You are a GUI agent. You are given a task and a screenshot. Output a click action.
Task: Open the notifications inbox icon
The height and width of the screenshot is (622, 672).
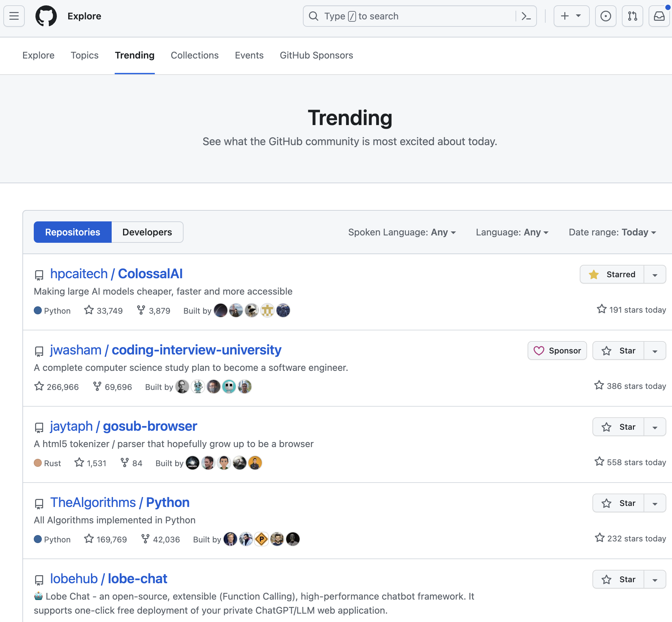pyautogui.click(x=659, y=16)
